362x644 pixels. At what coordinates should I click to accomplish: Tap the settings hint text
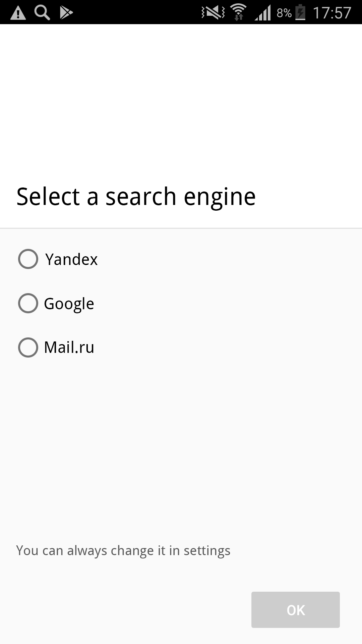click(123, 550)
